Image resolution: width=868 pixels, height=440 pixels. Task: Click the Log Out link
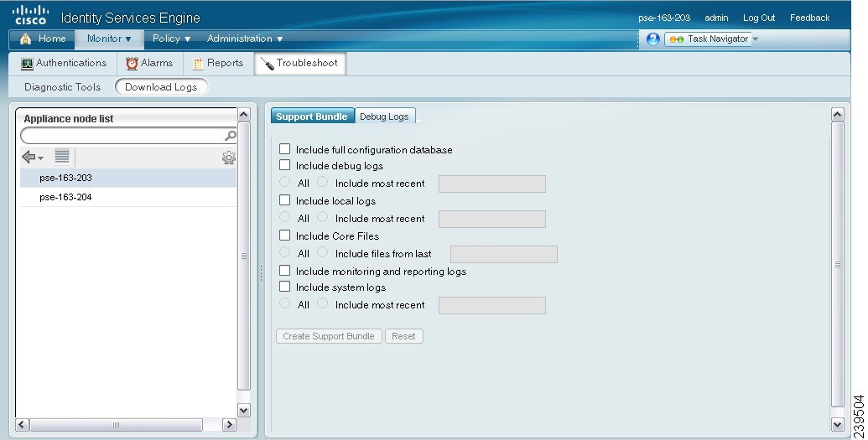coord(759,18)
